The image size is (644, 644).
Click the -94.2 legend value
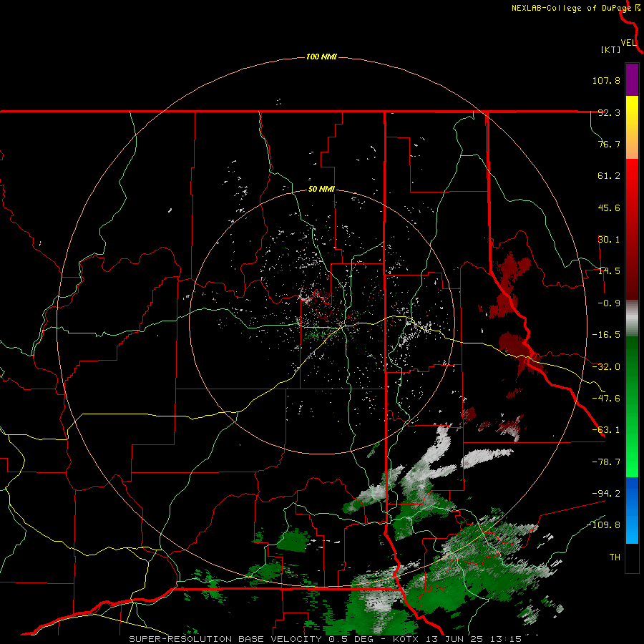point(606,493)
